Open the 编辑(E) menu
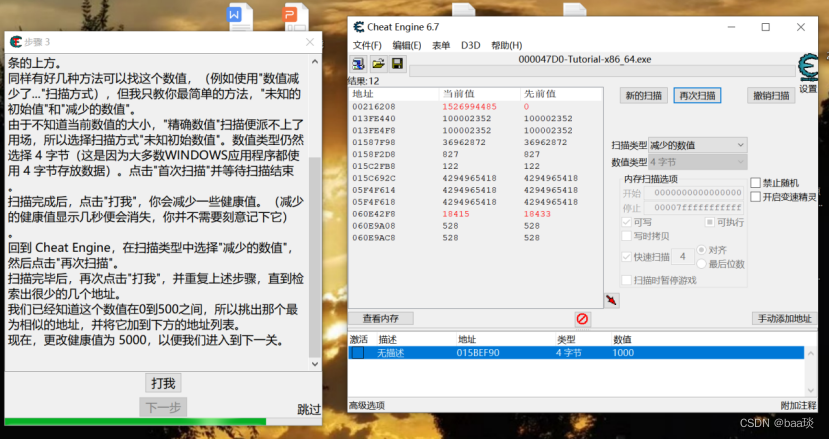This screenshot has width=830, height=439. coord(407,46)
